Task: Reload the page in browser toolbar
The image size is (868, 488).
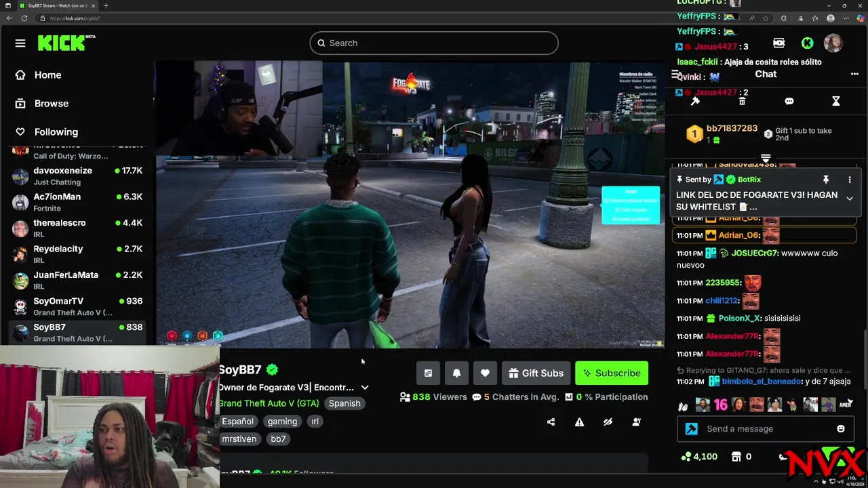Action: click(x=24, y=18)
